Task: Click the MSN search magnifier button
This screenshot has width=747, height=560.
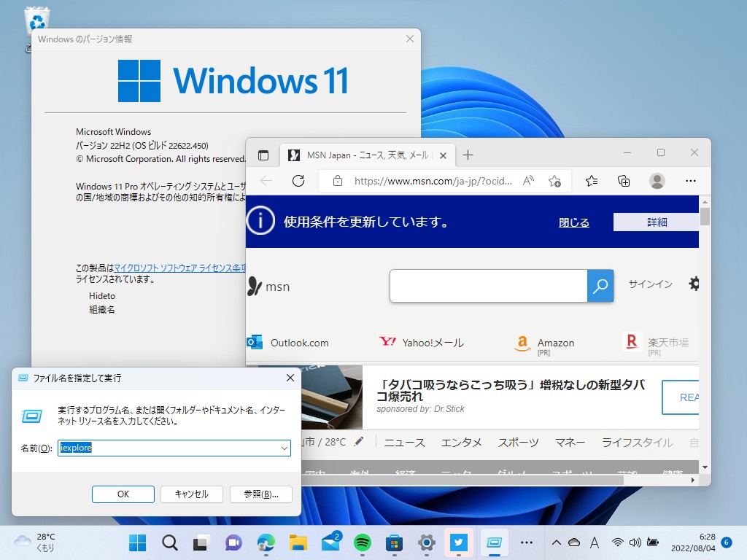Action: (600, 287)
